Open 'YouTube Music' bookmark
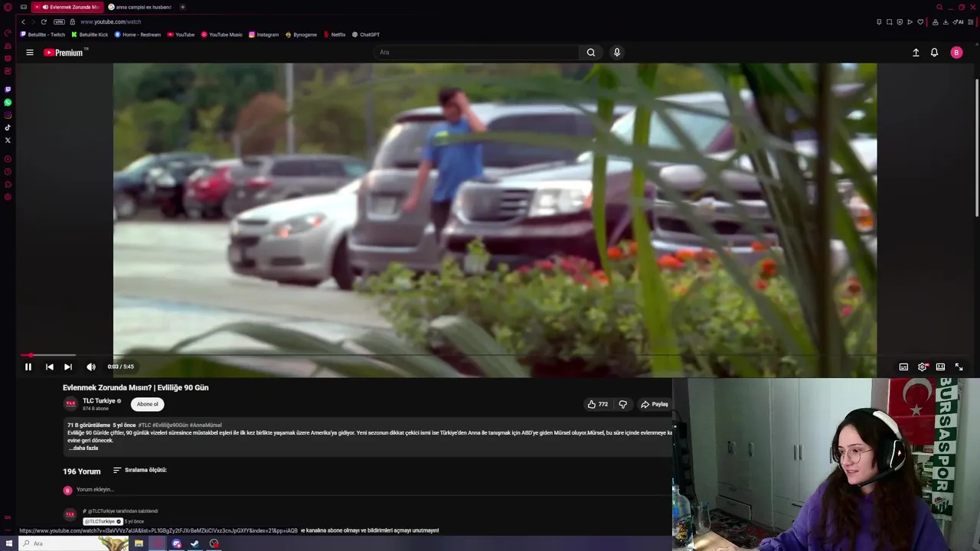 [x=222, y=34]
